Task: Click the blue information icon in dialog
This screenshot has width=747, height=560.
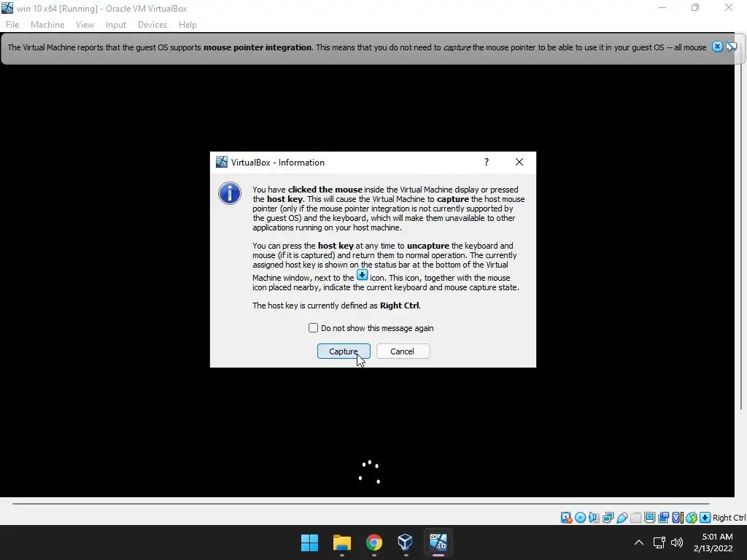Action: [230, 193]
